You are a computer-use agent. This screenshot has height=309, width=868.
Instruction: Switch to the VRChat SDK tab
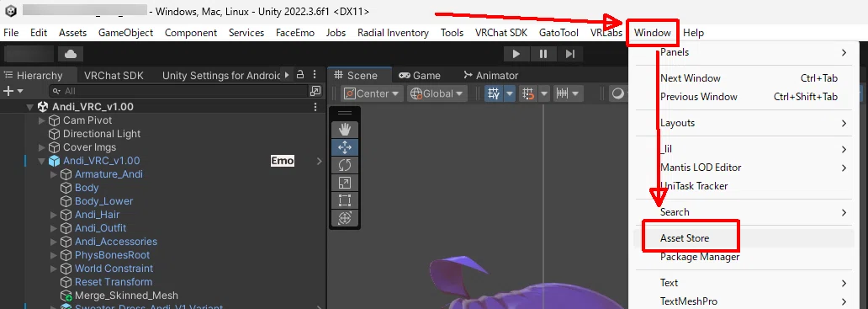click(x=114, y=75)
